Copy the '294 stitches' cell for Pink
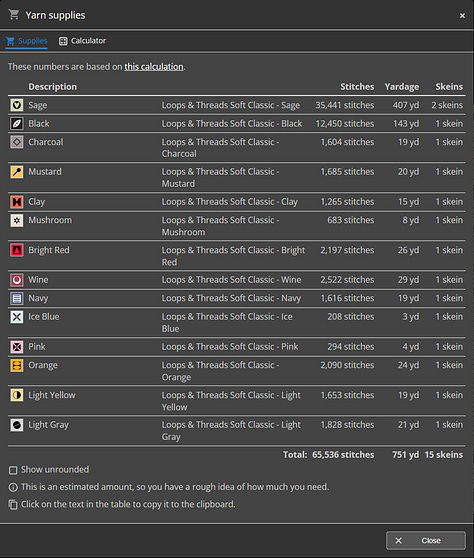The width and height of the screenshot is (474, 558). [x=351, y=347]
